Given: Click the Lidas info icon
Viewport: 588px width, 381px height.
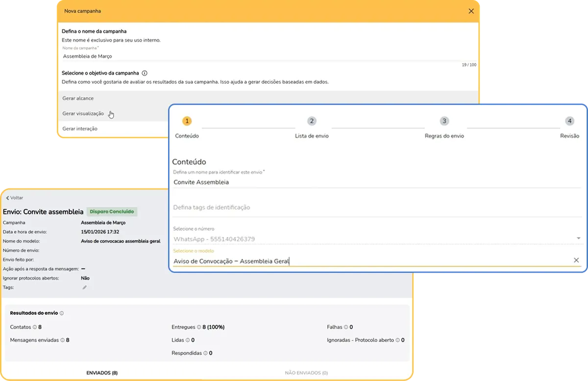Looking at the screenshot, I should coord(188,340).
